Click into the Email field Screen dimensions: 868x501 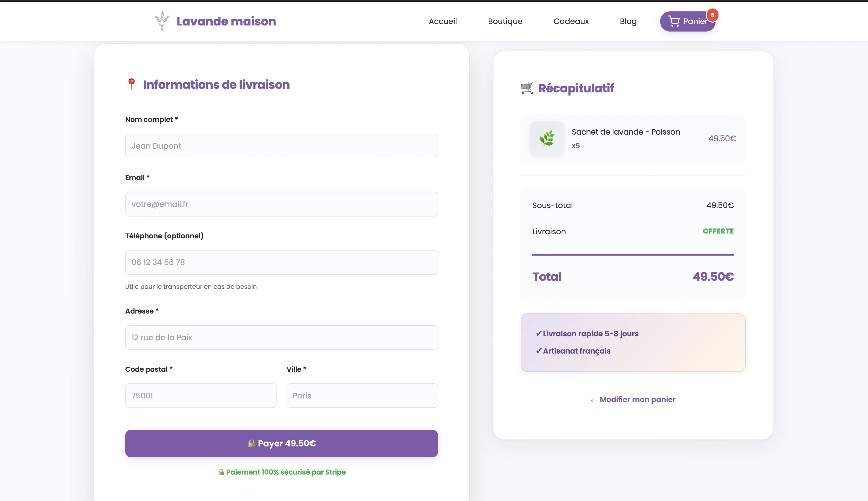(x=281, y=204)
